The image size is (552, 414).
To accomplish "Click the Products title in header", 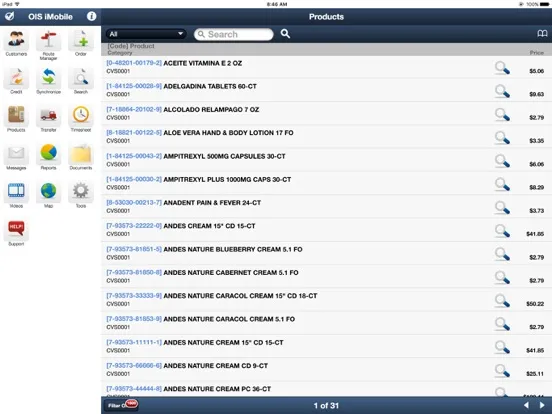I will click(x=326, y=17).
